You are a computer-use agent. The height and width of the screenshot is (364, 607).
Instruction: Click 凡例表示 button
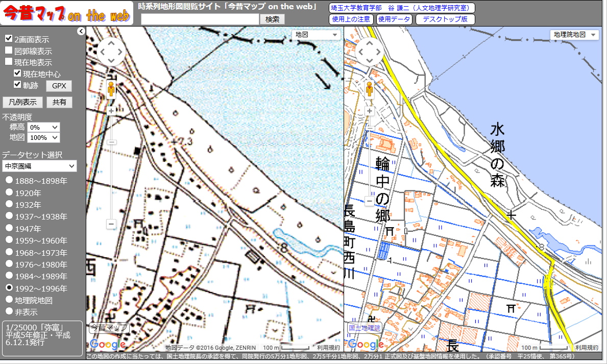[x=22, y=102]
